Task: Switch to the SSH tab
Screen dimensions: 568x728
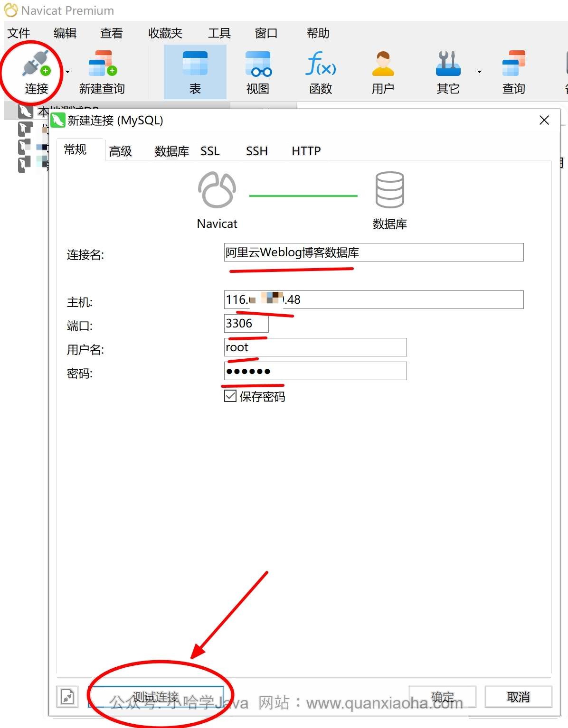Action: (257, 151)
